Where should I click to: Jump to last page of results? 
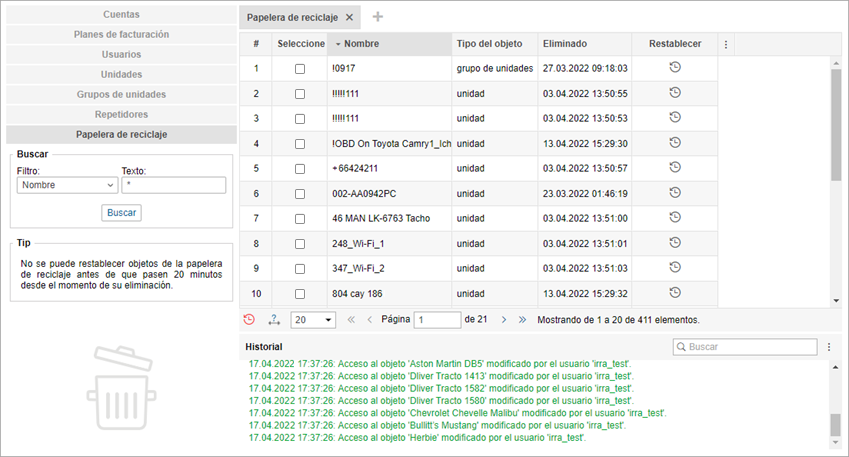pos(522,319)
